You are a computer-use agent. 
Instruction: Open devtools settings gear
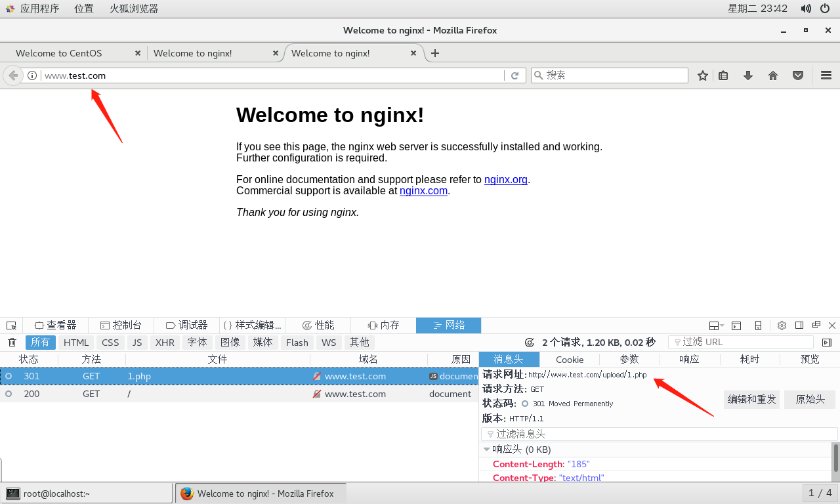click(782, 325)
